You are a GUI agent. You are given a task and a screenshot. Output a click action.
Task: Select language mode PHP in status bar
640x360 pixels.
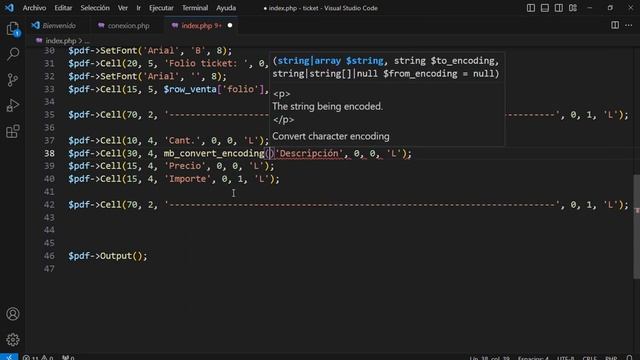pyautogui.click(x=611, y=358)
